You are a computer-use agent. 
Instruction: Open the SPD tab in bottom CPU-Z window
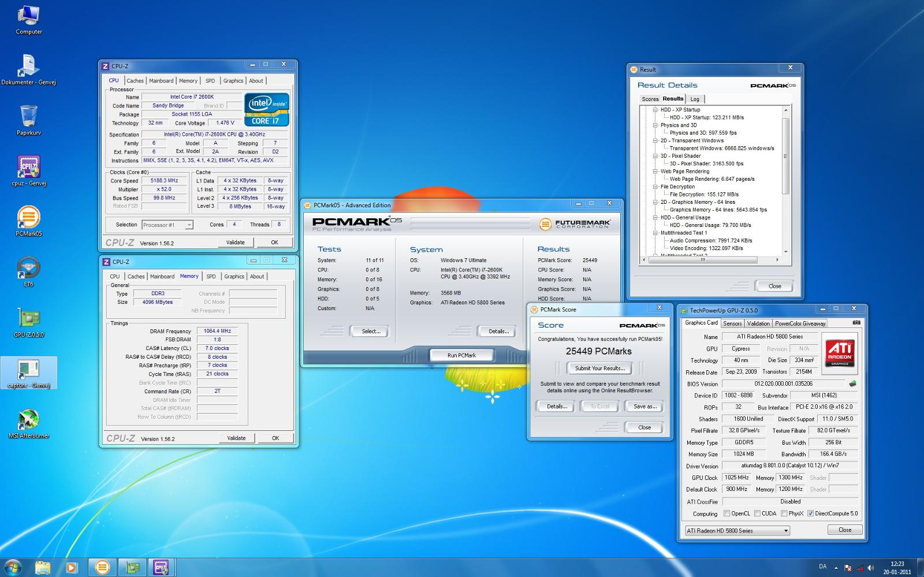pyautogui.click(x=211, y=277)
